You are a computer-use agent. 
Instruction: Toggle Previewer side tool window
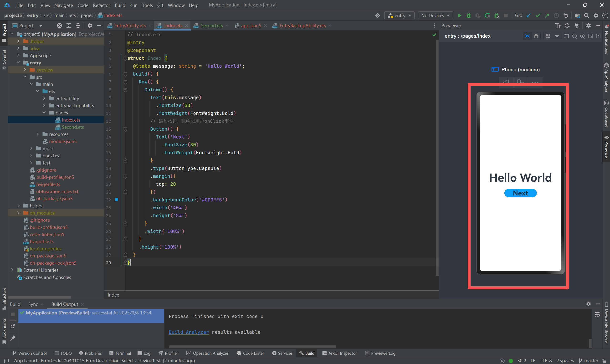[606, 147]
